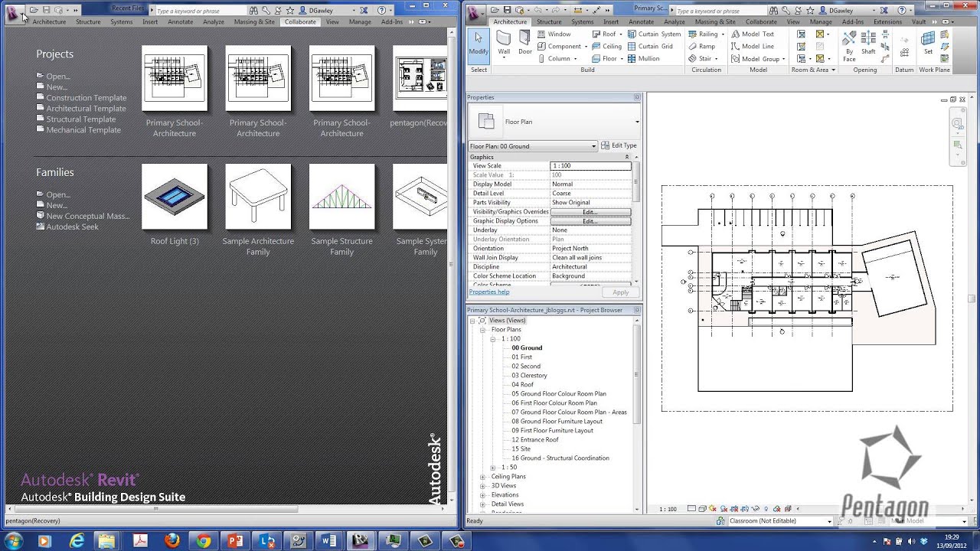Click Architectural Template under Projects
Viewport: 980px width, 551px height.
[x=86, y=109]
